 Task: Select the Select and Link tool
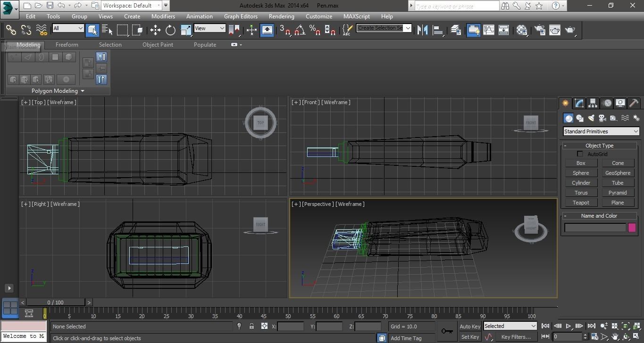pos(11,30)
